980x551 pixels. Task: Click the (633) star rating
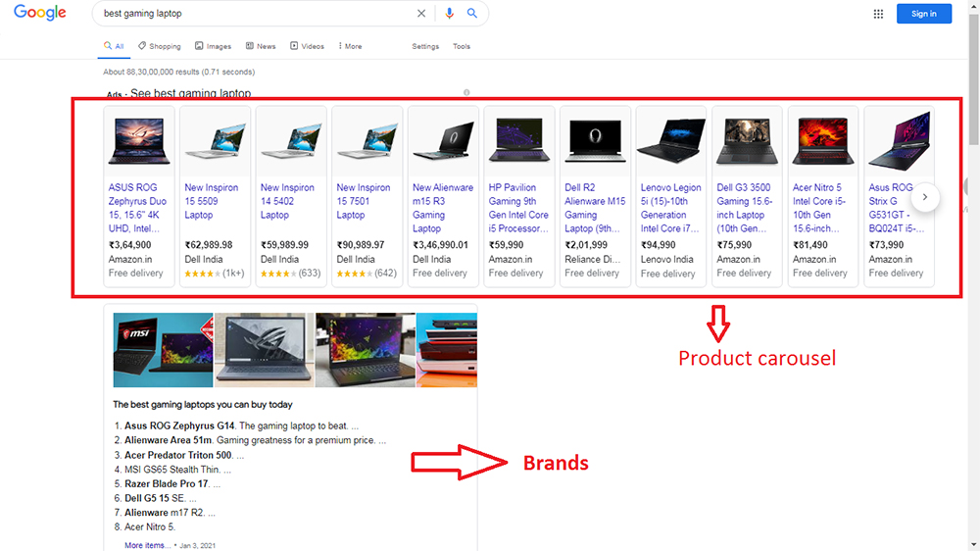[291, 274]
